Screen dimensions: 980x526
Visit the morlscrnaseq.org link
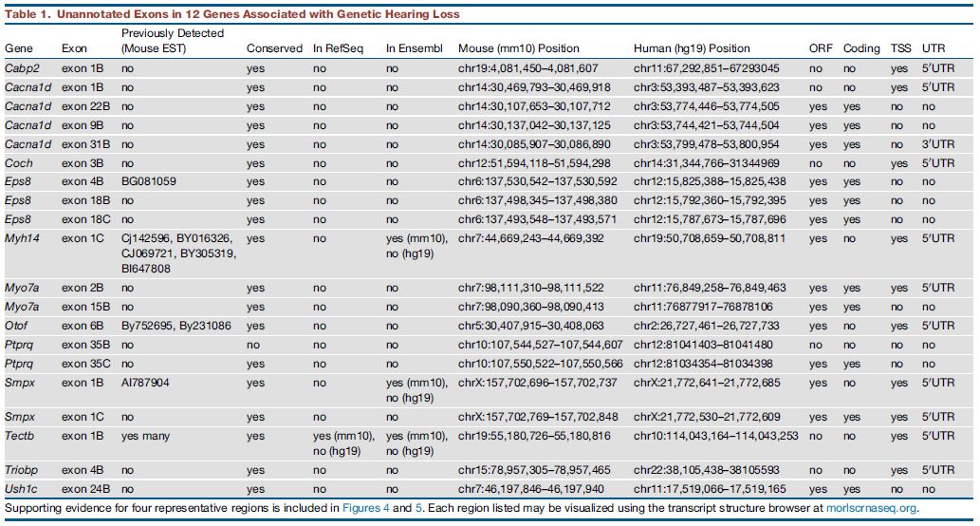click(x=870, y=509)
